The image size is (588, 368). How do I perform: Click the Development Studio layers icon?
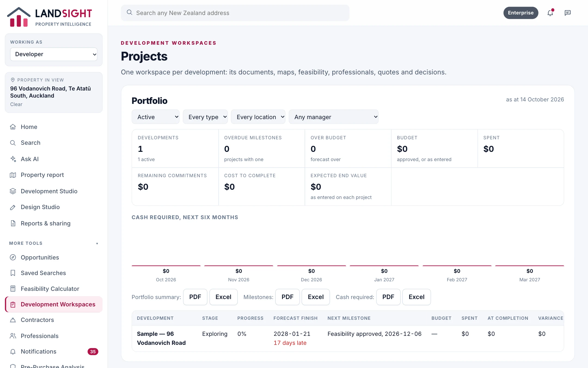[13, 191]
